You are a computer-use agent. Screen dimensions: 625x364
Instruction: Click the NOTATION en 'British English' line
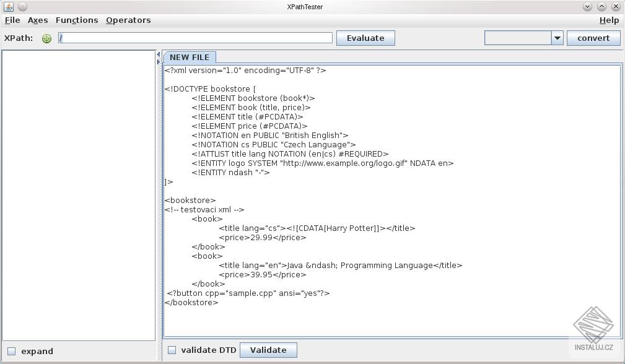(270, 136)
